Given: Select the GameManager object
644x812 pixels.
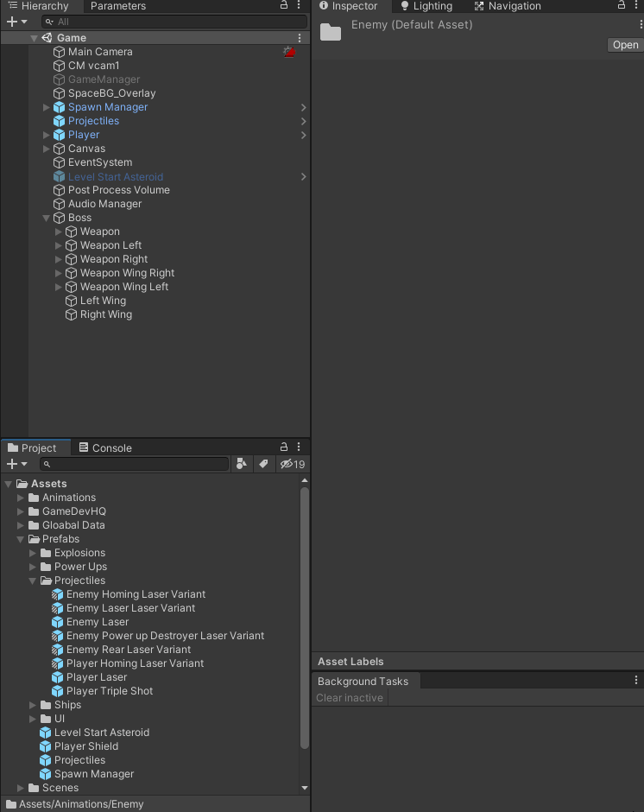Looking at the screenshot, I should 104,79.
